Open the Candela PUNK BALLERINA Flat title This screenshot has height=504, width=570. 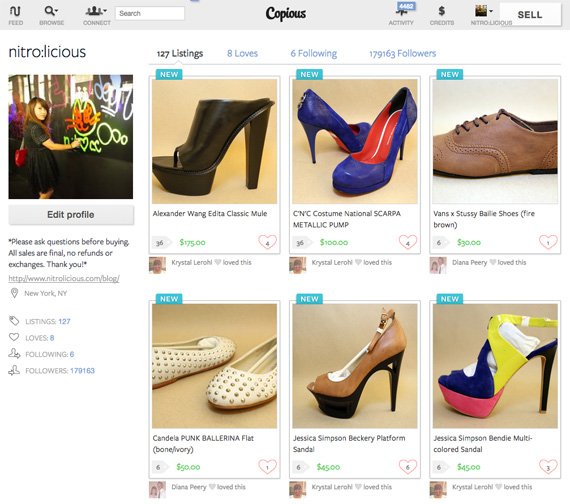(x=203, y=444)
